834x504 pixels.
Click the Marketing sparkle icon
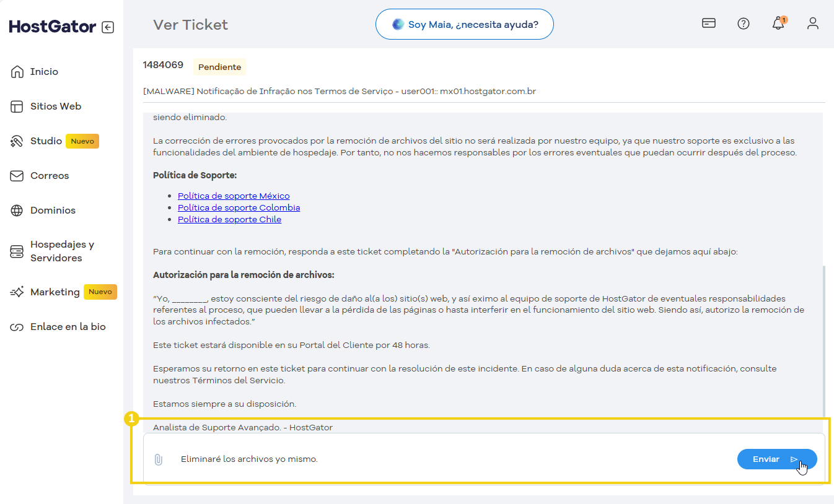coord(17,292)
